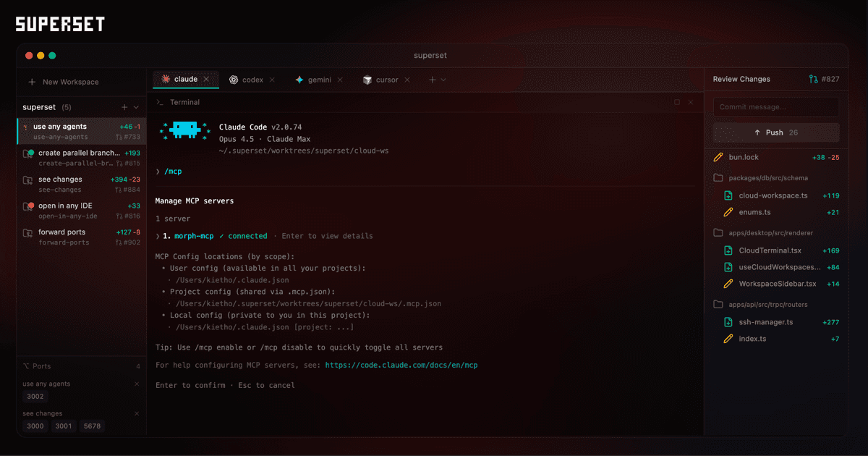The width and height of the screenshot is (868, 456).
Task: Click the plus icon beside superset project
Action: pyautogui.click(x=124, y=107)
